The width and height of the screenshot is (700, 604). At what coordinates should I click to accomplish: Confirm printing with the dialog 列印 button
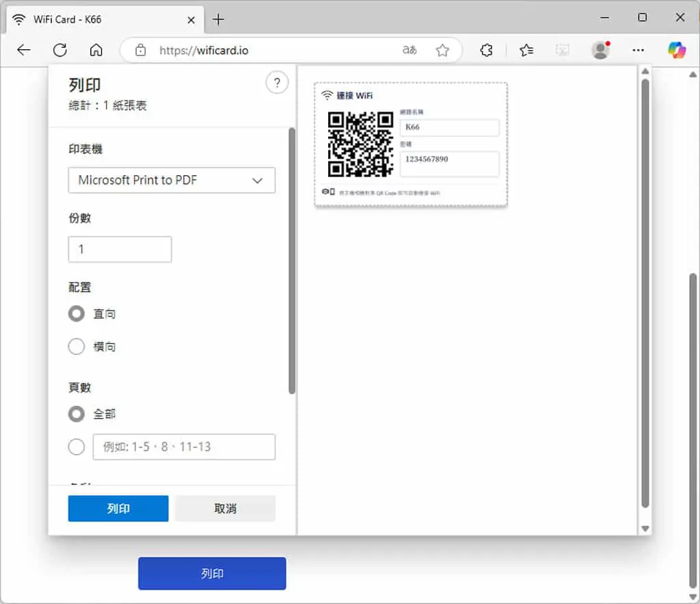(118, 508)
